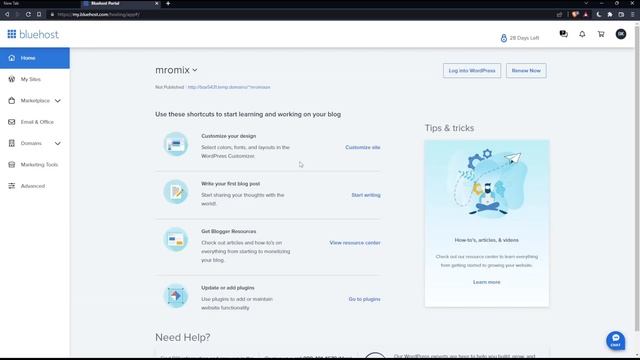Click the browser bookmark icon

click(39, 14)
